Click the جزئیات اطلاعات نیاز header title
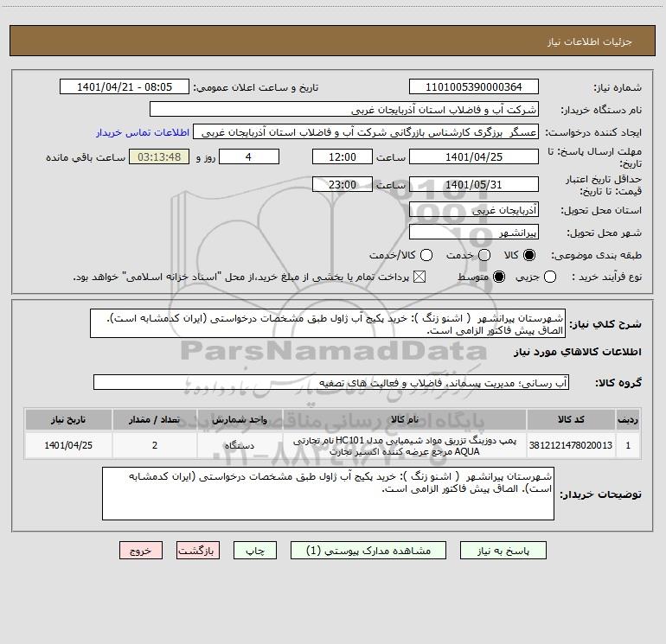666x644 pixels. [x=589, y=41]
